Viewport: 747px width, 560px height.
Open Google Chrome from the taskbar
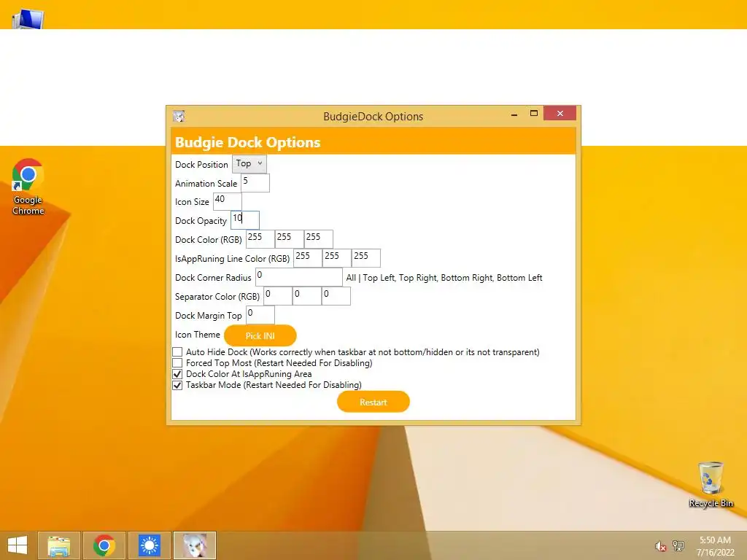coord(104,545)
